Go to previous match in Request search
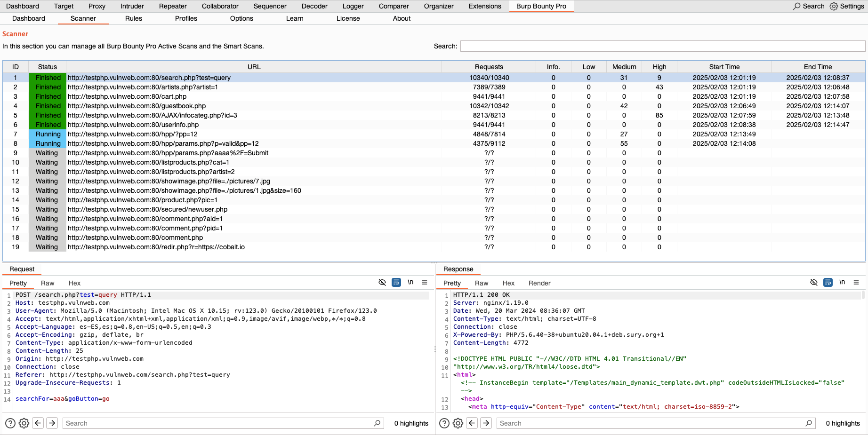The height and width of the screenshot is (435, 868). pos(38,423)
